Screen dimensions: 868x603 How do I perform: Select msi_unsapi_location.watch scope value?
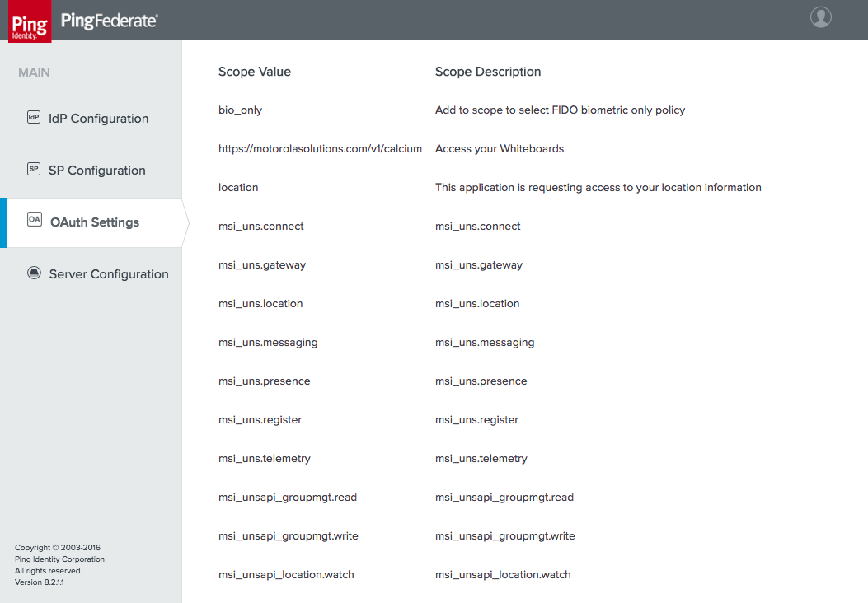[x=286, y=575]
